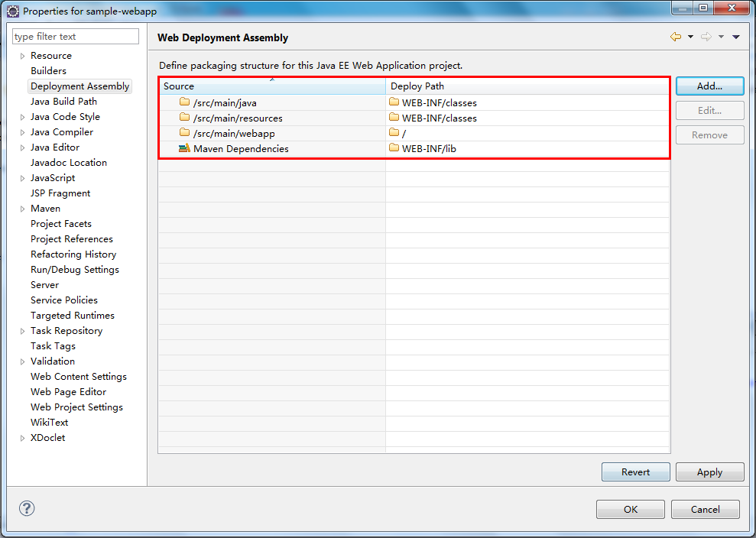Click the back navigation arrow icon
756x538 pixels.
coord(676,37)
